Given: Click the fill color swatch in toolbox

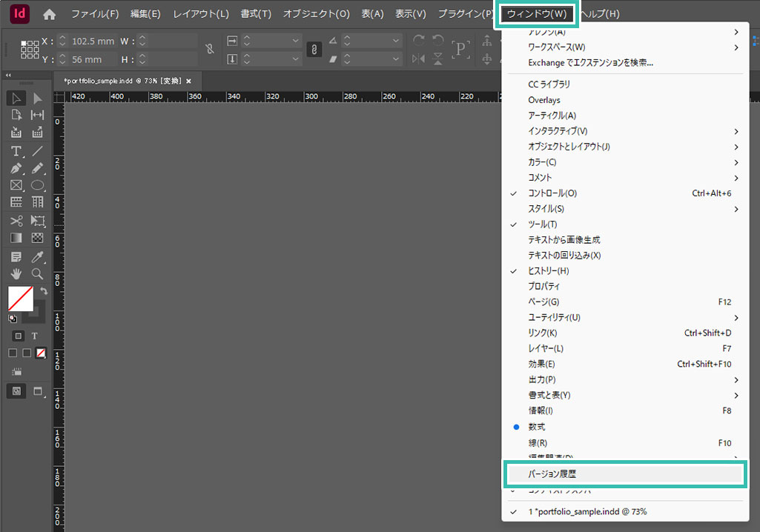Looking at the screenshot, I should pos(20,299).
